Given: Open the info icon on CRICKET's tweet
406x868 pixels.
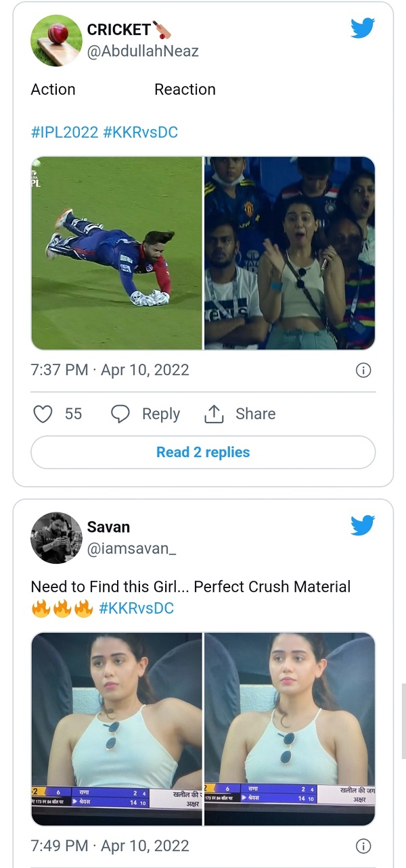Looking at the screenshot, I should click(363, 370).
